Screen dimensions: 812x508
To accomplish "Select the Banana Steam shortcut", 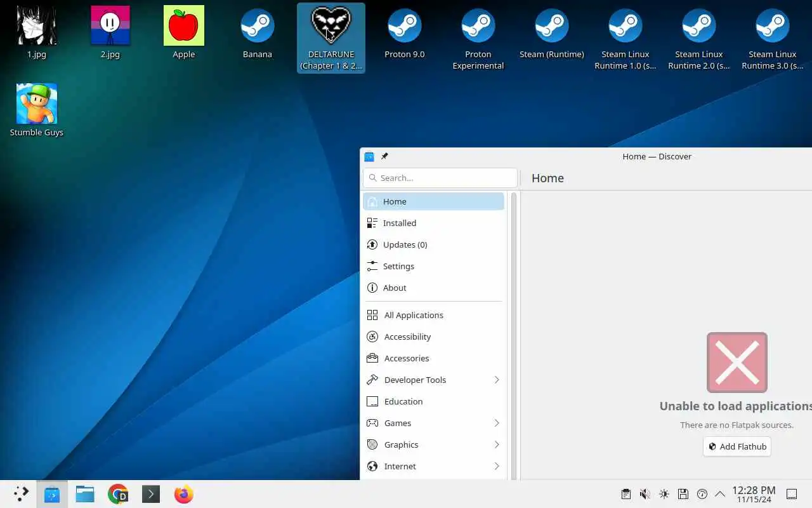I will [x=258, y=32].
